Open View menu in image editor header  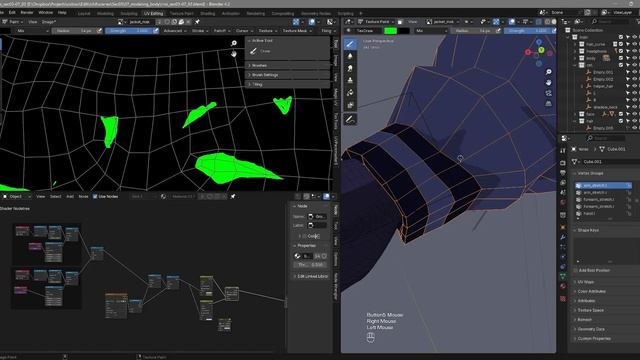tap(33, 22)
